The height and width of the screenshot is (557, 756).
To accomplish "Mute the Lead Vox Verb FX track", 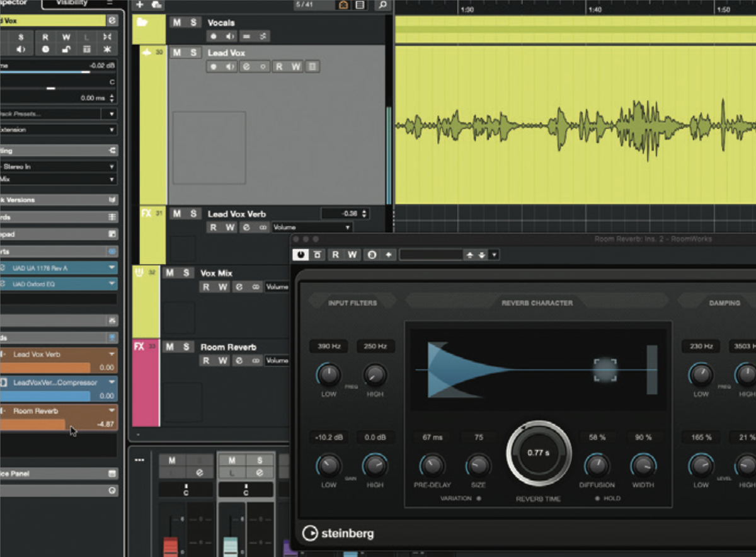I will 178,213.
